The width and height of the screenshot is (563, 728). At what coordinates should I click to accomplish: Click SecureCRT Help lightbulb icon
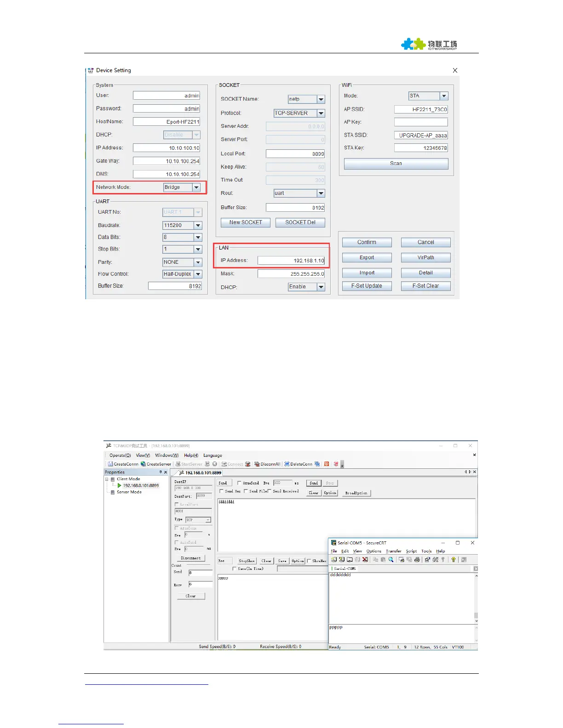(x=454, y=559)
